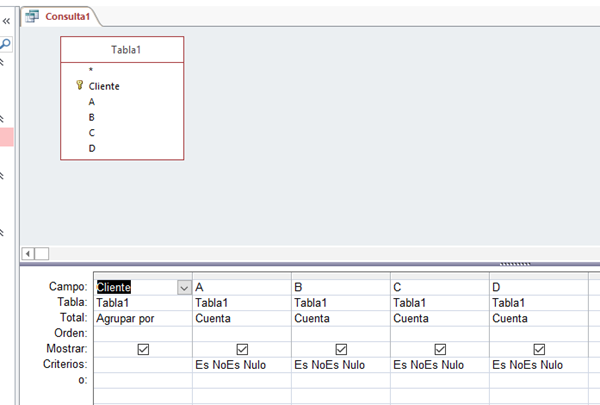This screenshot has width=600, height=405.
Task: Click the Criterios row label
Action: pos(65,364)
